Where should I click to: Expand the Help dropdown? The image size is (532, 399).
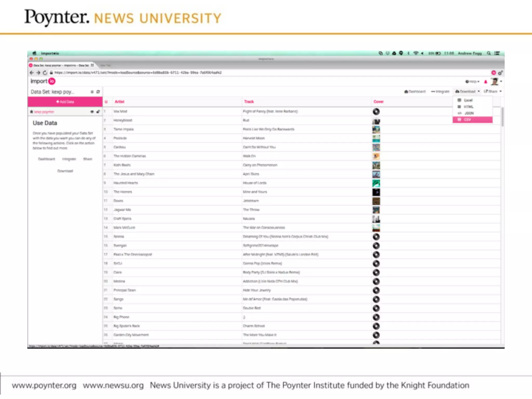click(x=472, y=82)
